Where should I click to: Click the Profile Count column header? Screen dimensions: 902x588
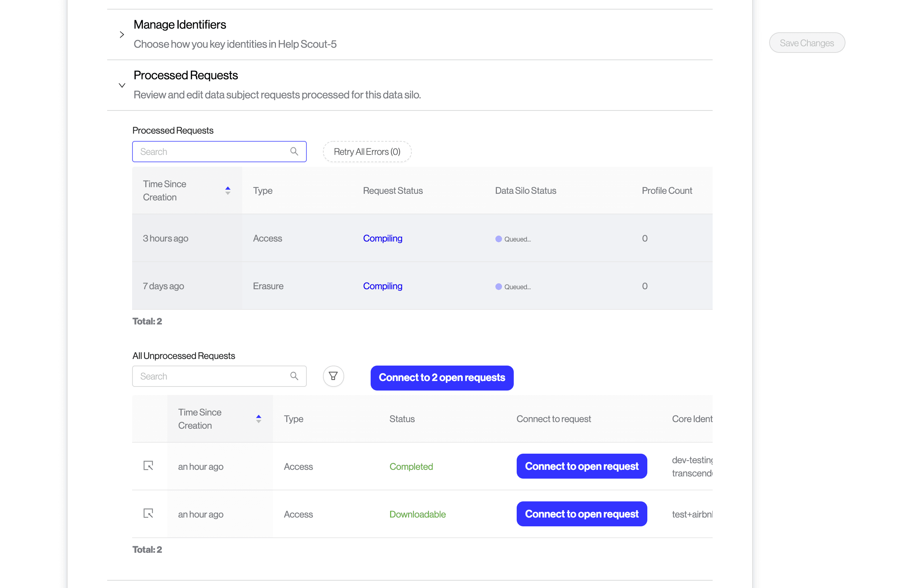tap(667, 190)
